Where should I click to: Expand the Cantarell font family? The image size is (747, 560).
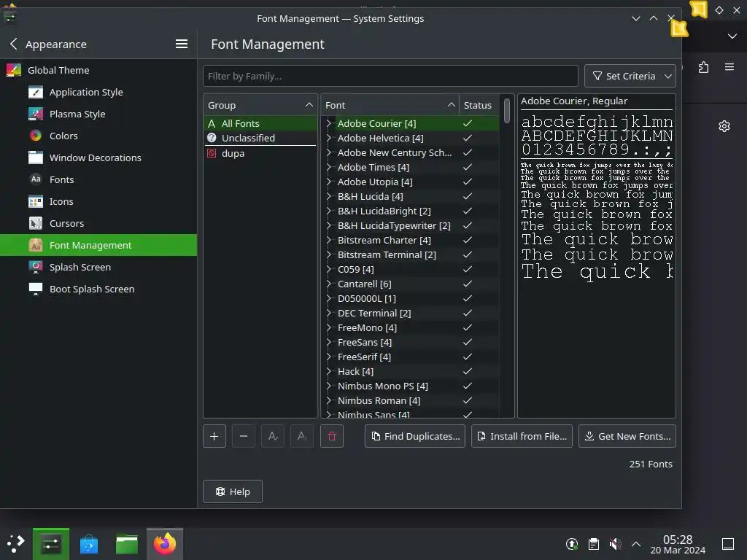coord(329,284)
